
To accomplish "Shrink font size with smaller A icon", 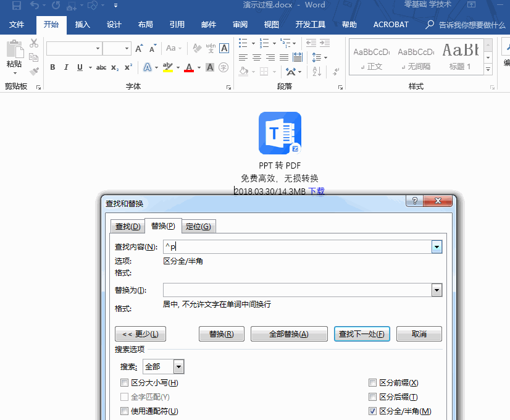I will 153,48.
